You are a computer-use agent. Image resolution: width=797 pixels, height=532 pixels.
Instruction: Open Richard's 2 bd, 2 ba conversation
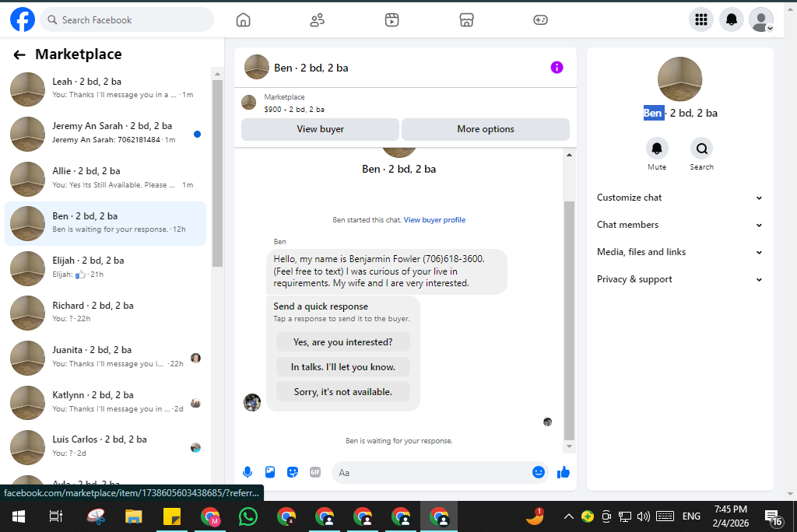(x=106, y=313)
